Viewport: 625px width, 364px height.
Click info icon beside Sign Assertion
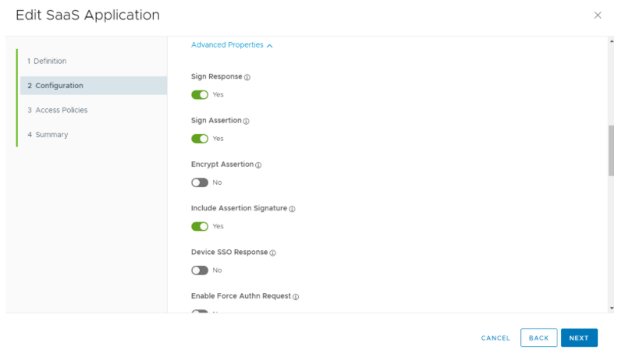(x=246, y=122)
